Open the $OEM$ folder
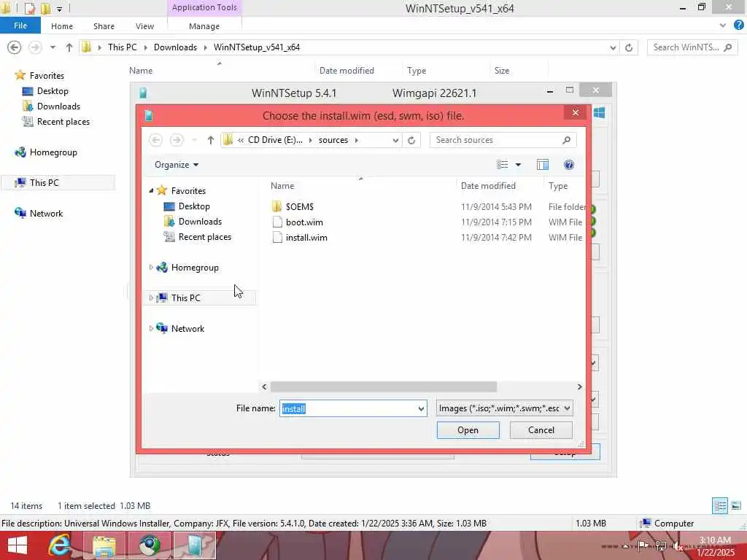The width and height of the screenshot is (747, 560). click(x=299, y=206)
